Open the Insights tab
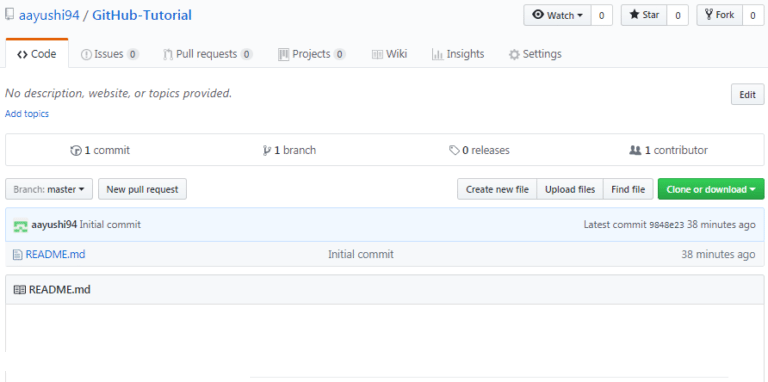The width and height of the screenshot is (768, 382). pyautogui.click(x=458, y=54)
